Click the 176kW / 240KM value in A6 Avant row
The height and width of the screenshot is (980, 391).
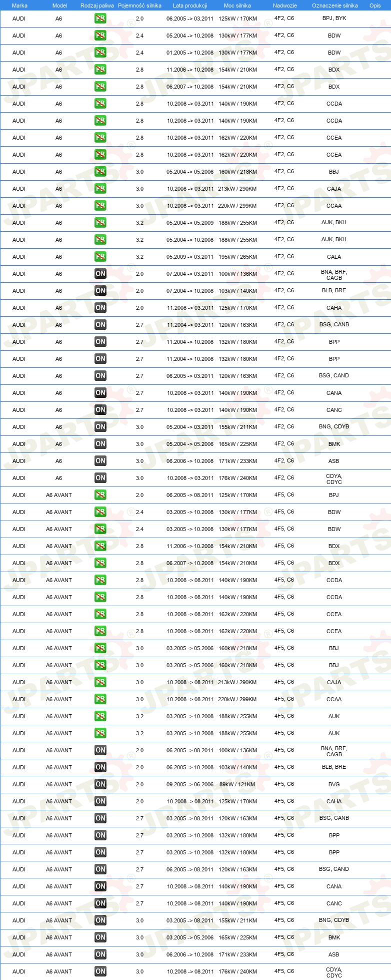click(x=237, y=971)
